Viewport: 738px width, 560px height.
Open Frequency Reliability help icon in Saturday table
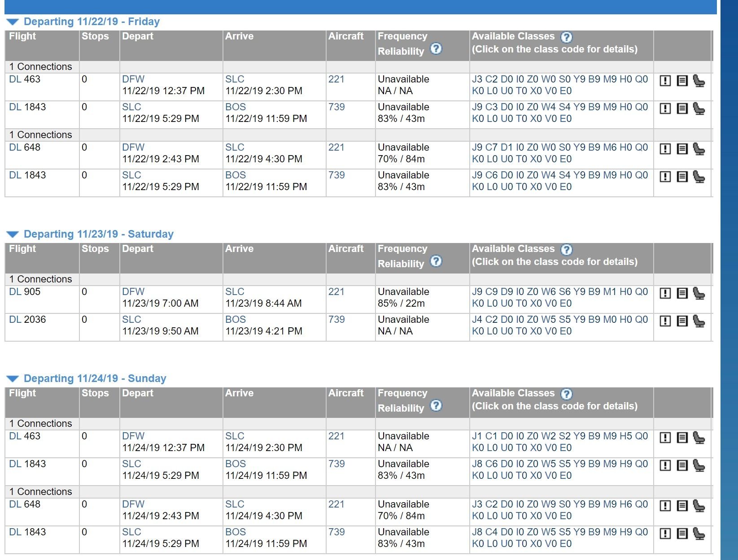(436, 261)
